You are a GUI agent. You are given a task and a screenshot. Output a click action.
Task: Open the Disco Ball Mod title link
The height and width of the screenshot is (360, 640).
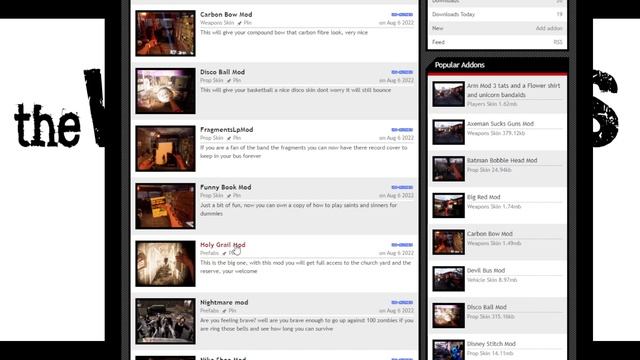(x=222, y=72)
